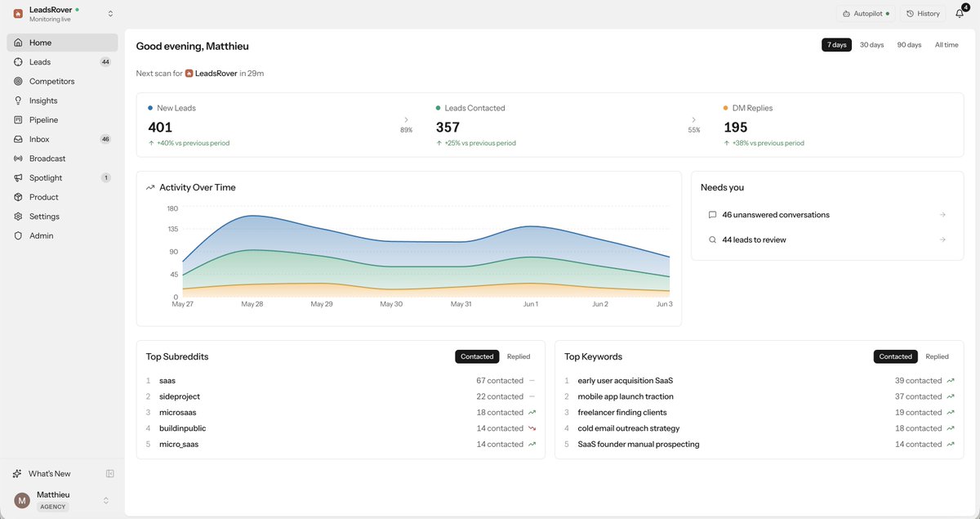Viewport: 980px width, 519px height.
Task: Click the arrow beside 46 unanswered conversations
Action: click(942, 215)
